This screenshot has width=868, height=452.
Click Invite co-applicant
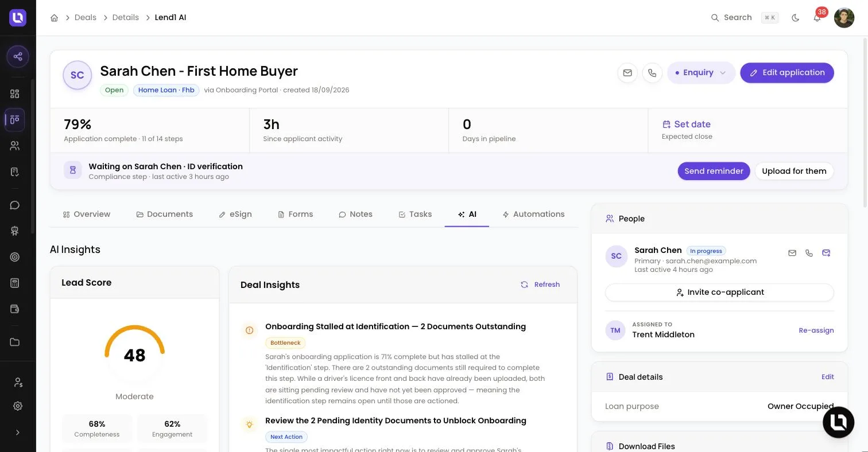(x=719, y=292)
